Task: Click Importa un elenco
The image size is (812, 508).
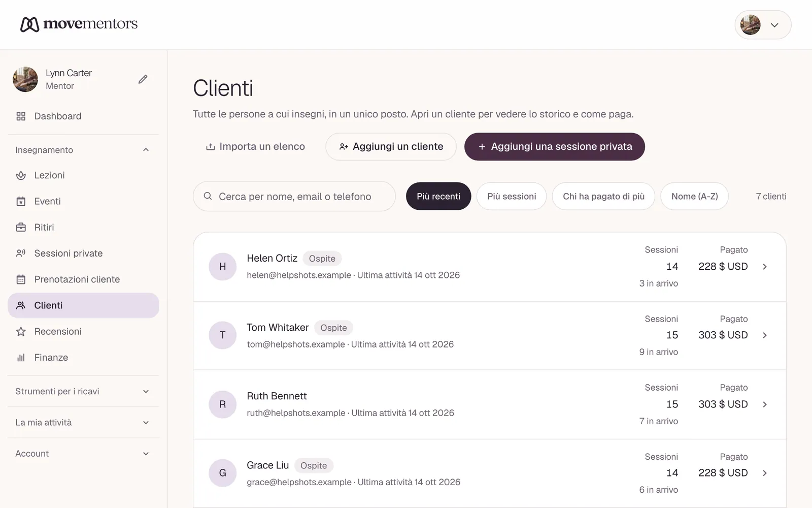Action: [255, 147]
